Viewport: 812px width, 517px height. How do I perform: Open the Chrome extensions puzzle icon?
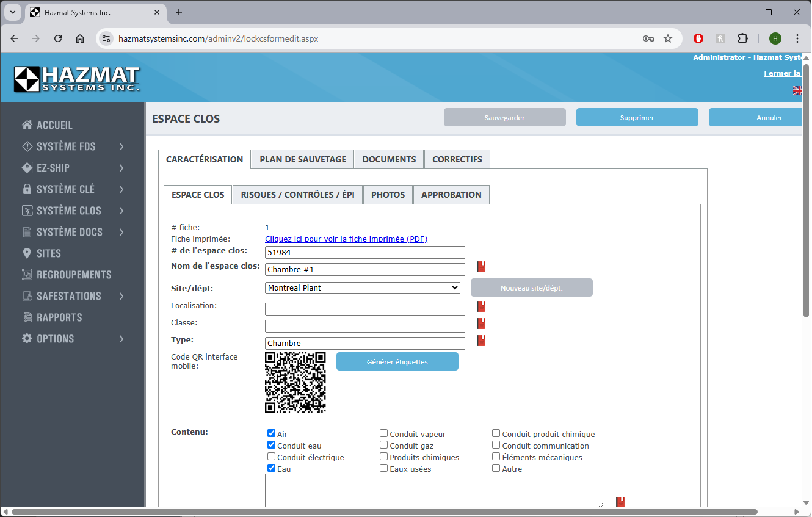(x=742, y=38)
